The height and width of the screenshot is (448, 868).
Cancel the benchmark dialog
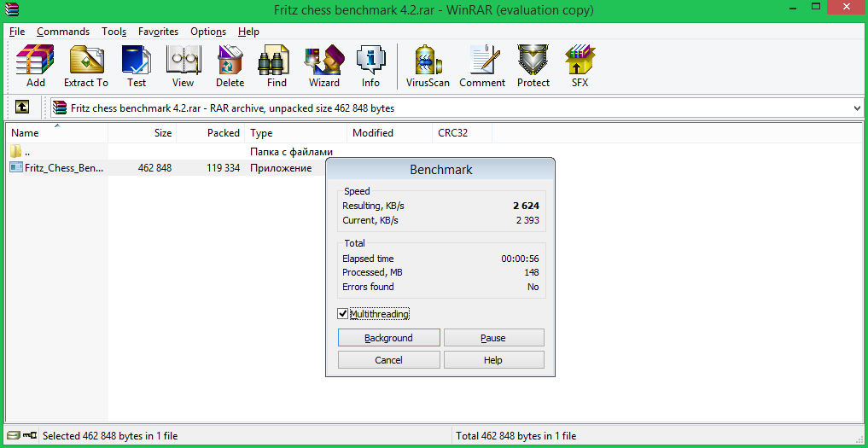click(388, 360)
